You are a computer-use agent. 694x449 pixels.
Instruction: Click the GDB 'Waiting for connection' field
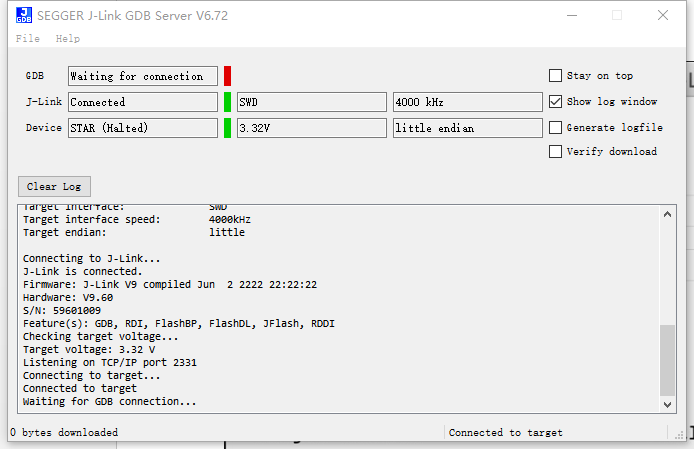[143, 76]
